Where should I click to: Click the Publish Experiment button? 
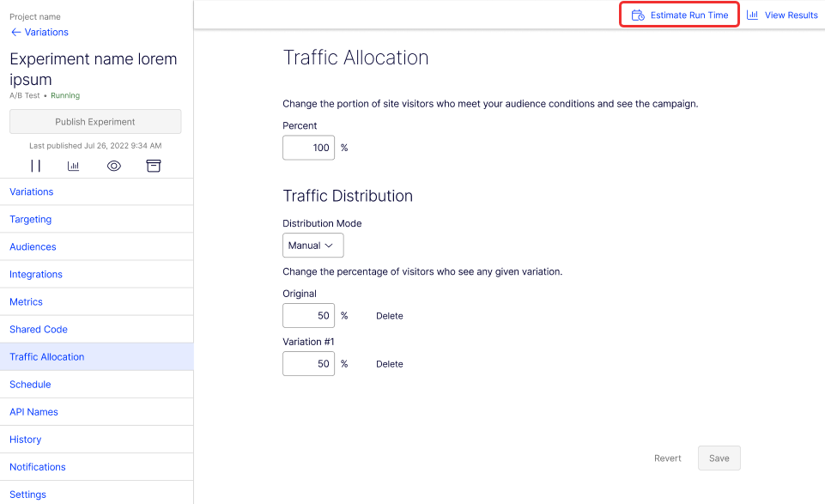pos(95,122)
